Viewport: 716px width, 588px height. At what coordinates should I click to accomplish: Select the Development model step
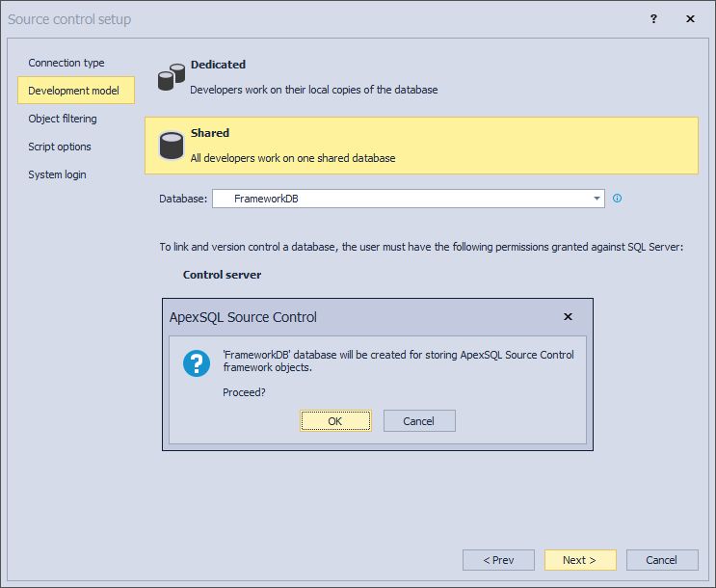[x=76, y=90]
